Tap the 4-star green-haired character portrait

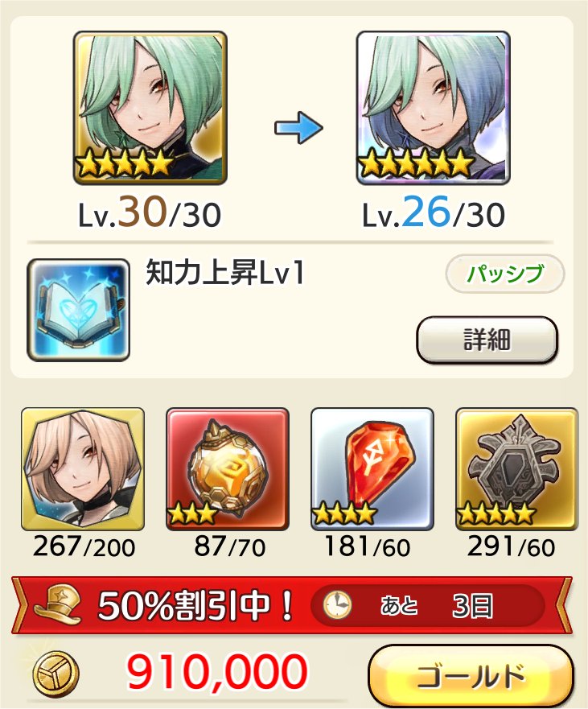(x=150, y=108)
